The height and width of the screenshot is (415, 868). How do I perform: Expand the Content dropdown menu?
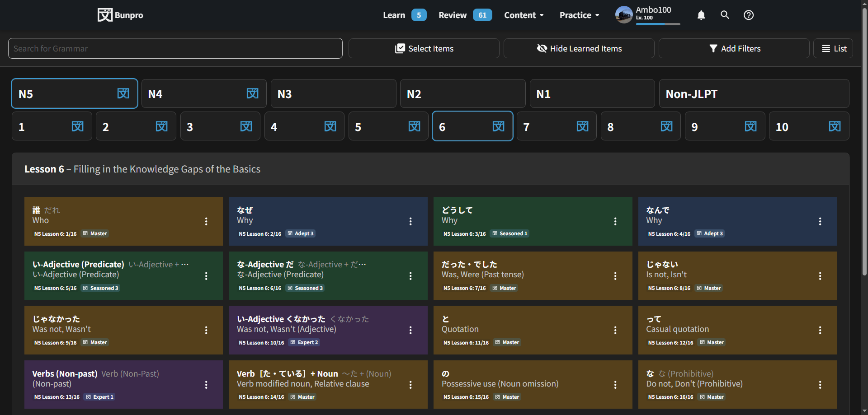[x=524, y=15]
